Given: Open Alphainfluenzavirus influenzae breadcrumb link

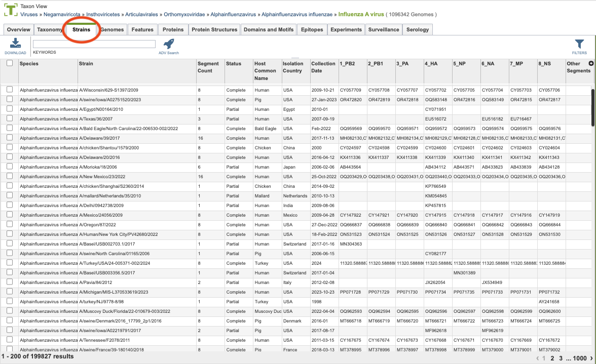Looking at the screenshot, I should (297, 14).
